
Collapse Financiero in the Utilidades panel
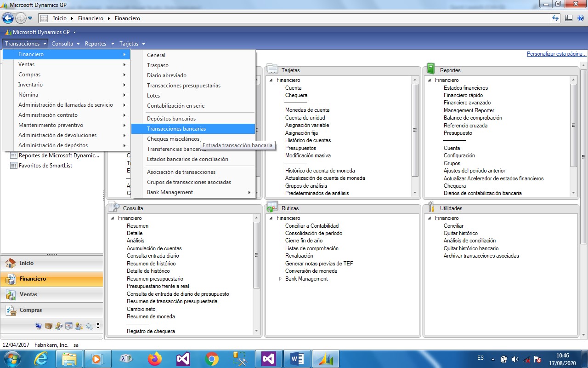pyautogui.click(x=430, y=218)
